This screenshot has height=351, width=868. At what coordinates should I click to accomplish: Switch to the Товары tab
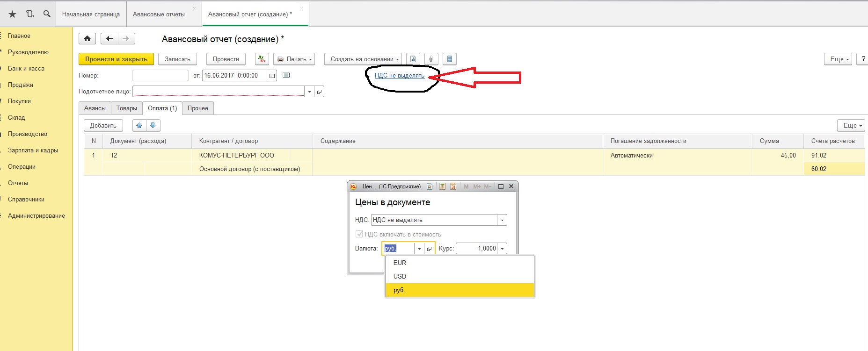(x=126, y=108)
